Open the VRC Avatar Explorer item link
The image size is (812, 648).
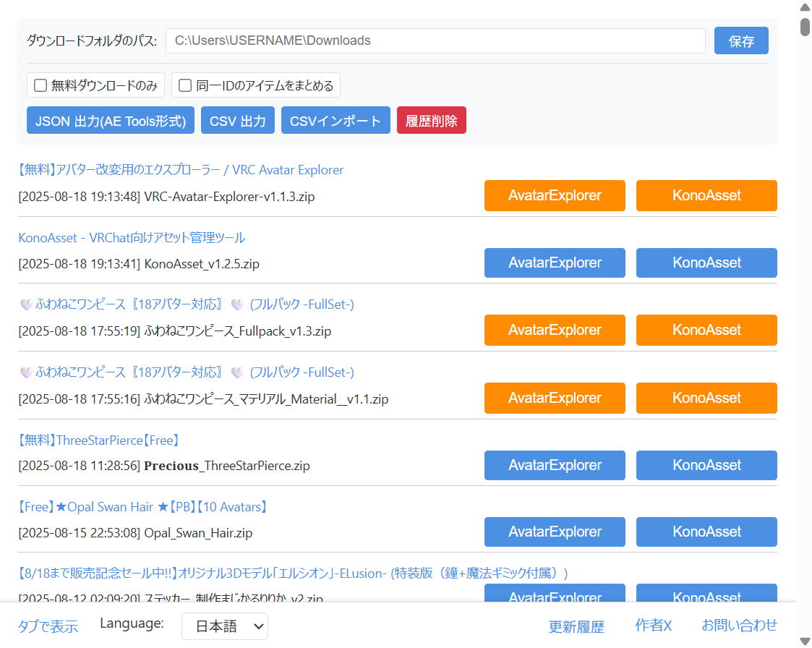[180, 169]
